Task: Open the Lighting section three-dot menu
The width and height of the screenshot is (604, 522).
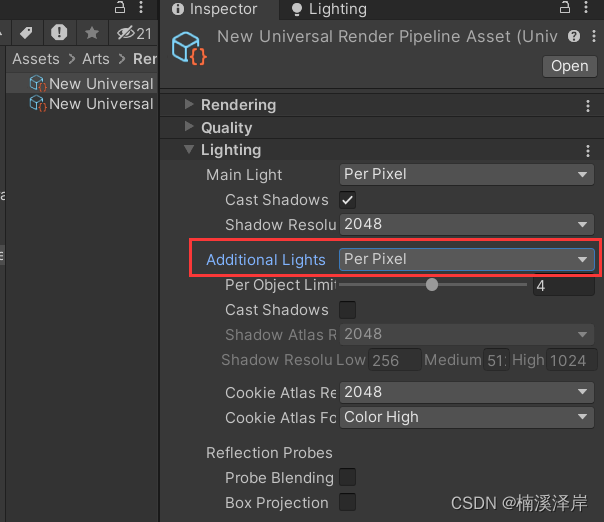Action: (x=588, y=151)
